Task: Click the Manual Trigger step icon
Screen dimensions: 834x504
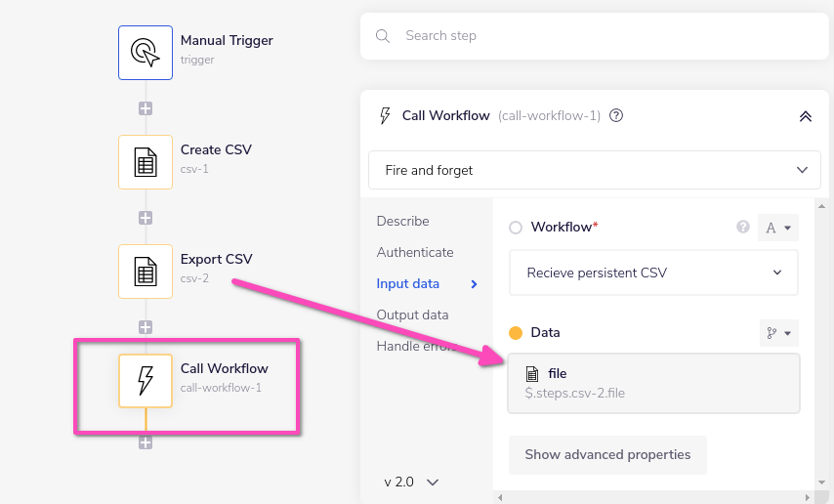Action: [146, 53]
